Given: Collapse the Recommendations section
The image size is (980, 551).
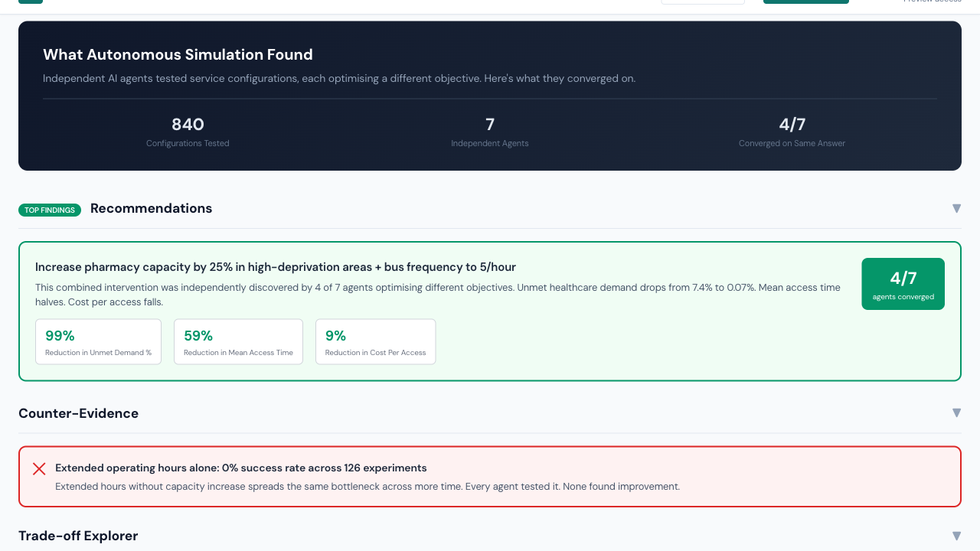Looking at the screenshot, I should (x=956, y=208).
